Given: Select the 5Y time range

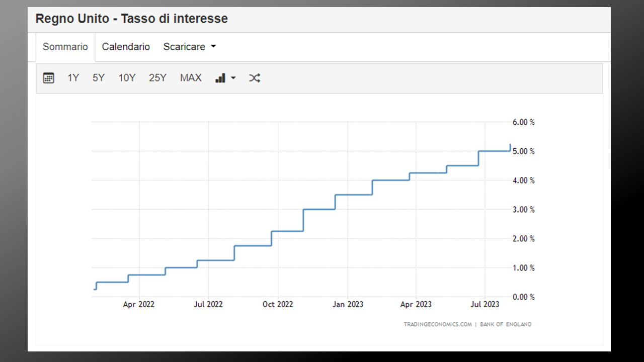Looking at the screenshot, I should coord(99,78).
